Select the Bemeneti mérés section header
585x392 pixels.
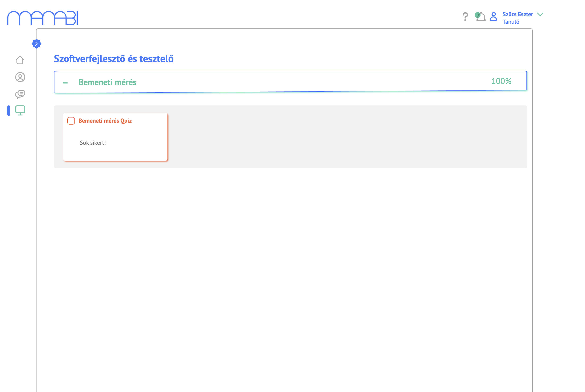(x=108, y=82)
